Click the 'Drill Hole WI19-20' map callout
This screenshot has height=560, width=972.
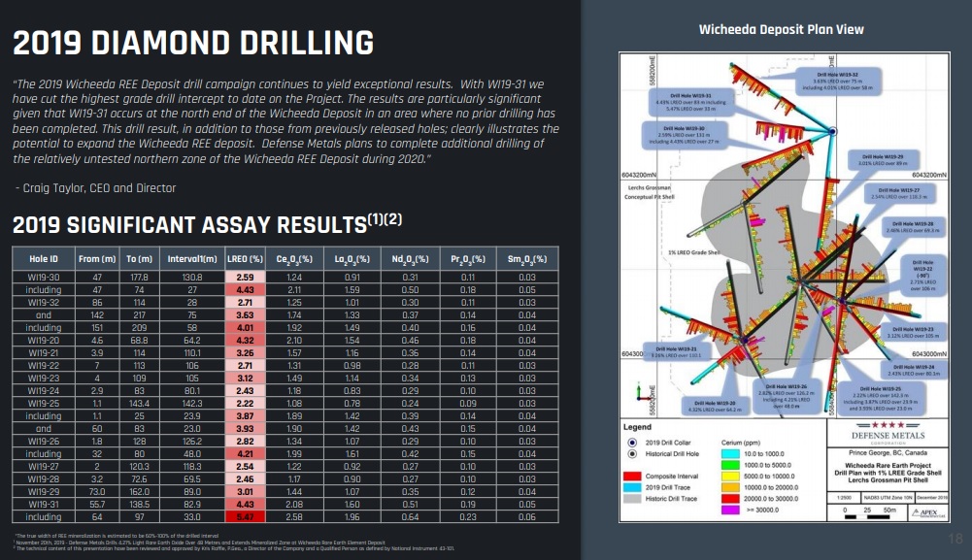(714, 406)
